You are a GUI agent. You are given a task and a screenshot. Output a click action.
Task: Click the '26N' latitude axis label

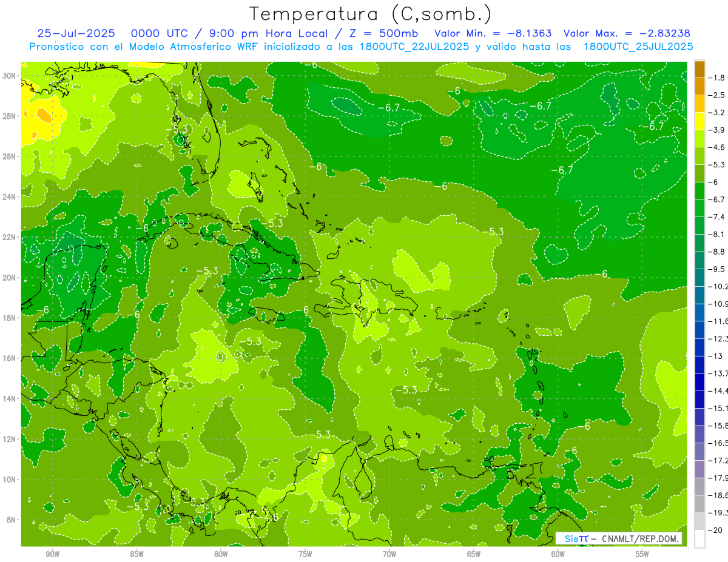click(10, 156)
